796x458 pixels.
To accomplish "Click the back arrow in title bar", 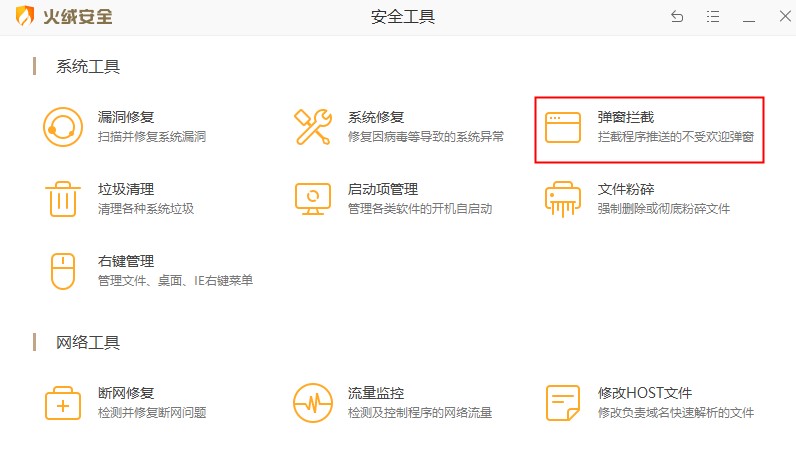I will (x=677, y=17).
